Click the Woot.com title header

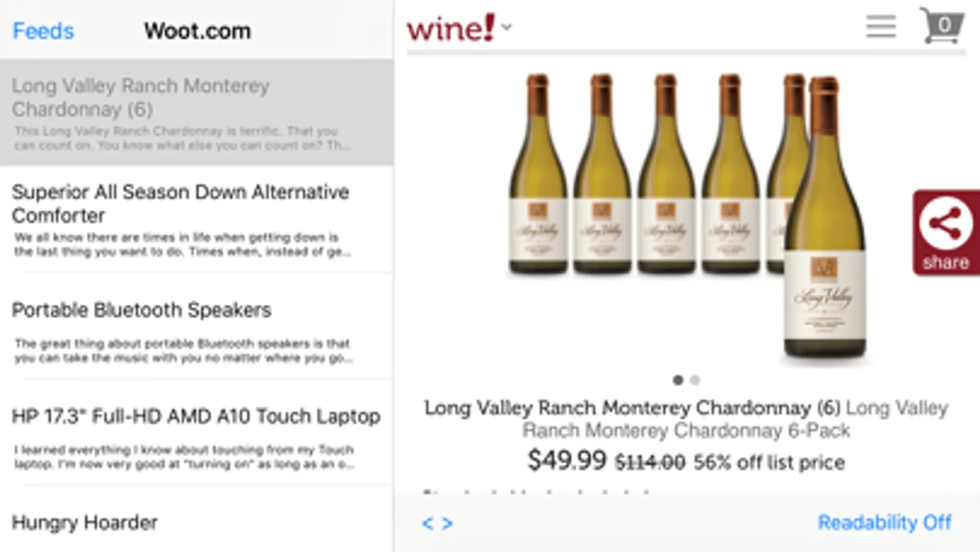click(197, 31)
